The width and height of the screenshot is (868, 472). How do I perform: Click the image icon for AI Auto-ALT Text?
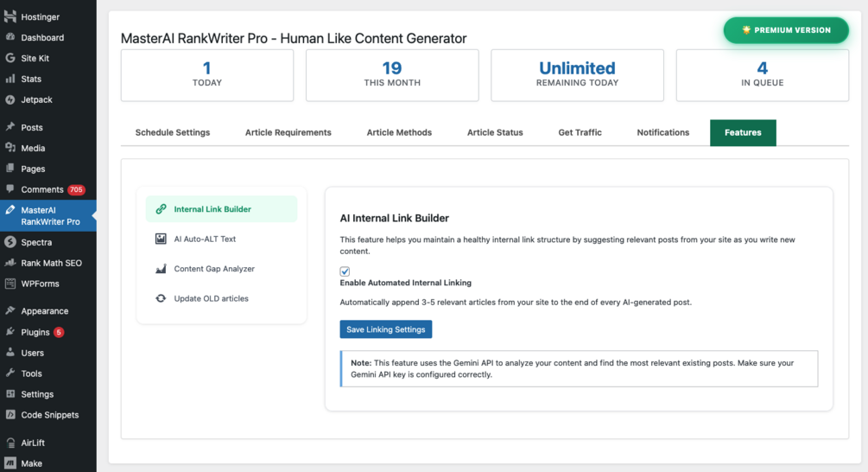point(161,239)
